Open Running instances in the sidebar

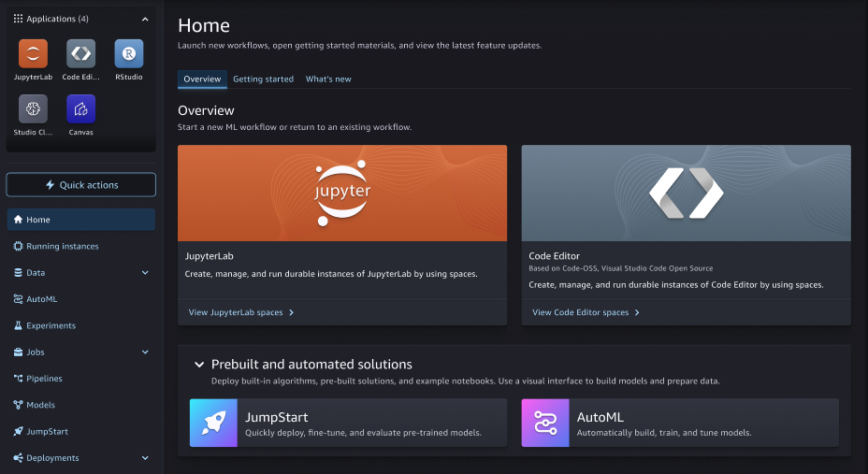click(x=62, y=247)
